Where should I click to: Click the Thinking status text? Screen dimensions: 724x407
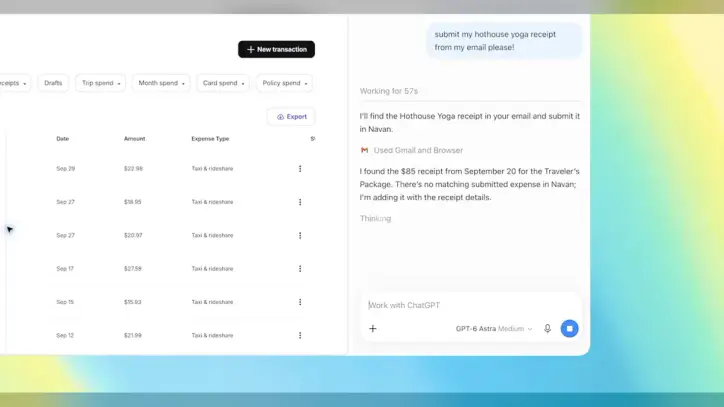coord(375,219)
